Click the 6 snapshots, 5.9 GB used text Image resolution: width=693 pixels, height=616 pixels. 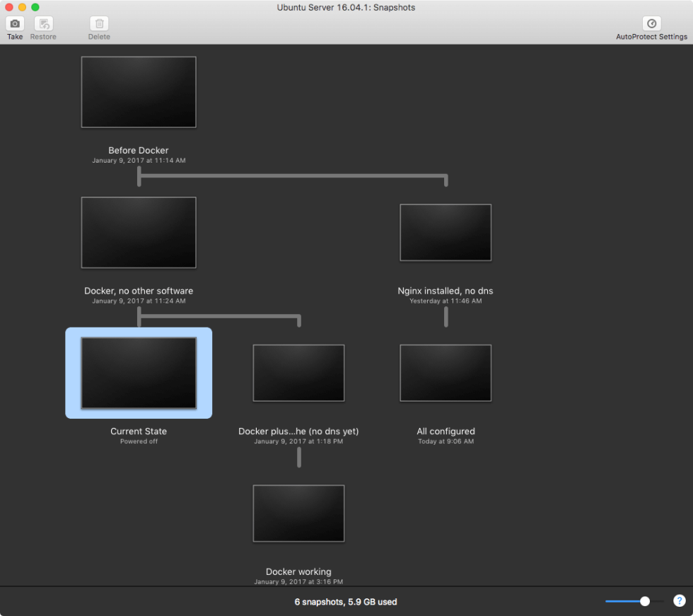click(x=346, y=602)
